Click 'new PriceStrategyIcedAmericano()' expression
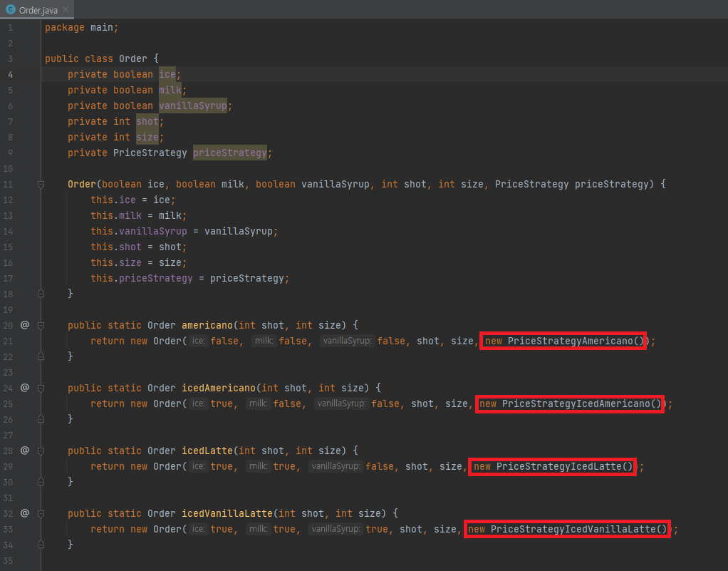This screenshot has height=571, width=728. 570,403
